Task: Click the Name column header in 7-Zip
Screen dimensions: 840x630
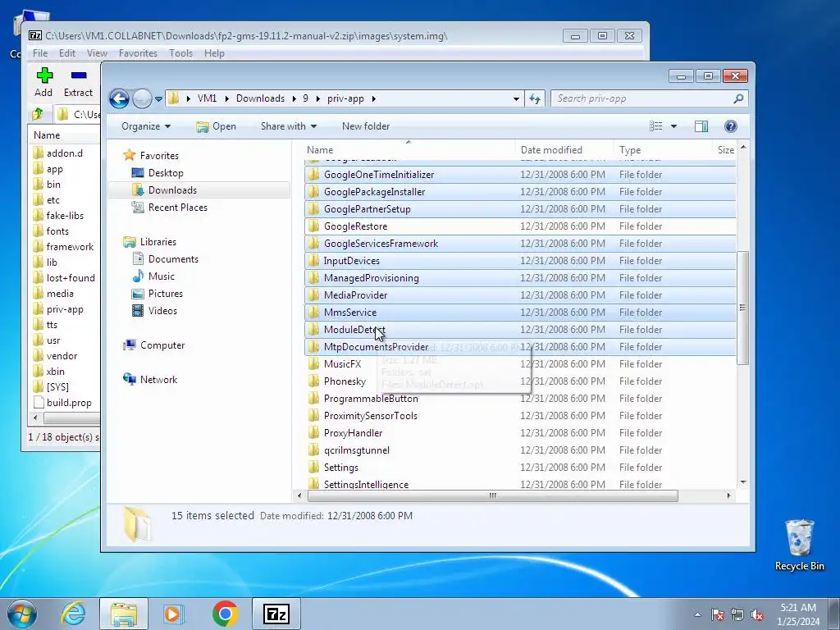Action: pos(64,135)
